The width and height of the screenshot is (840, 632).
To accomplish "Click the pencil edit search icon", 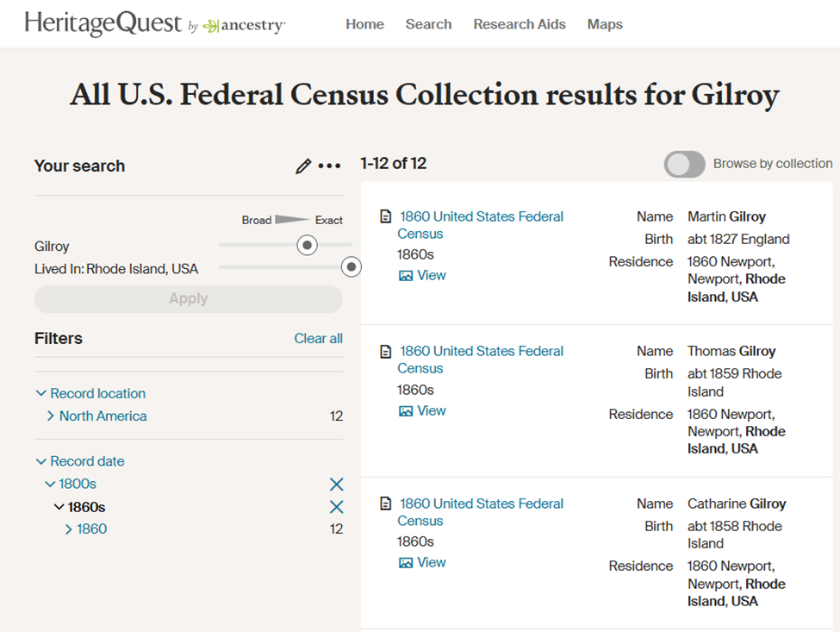I will (303, 166).
